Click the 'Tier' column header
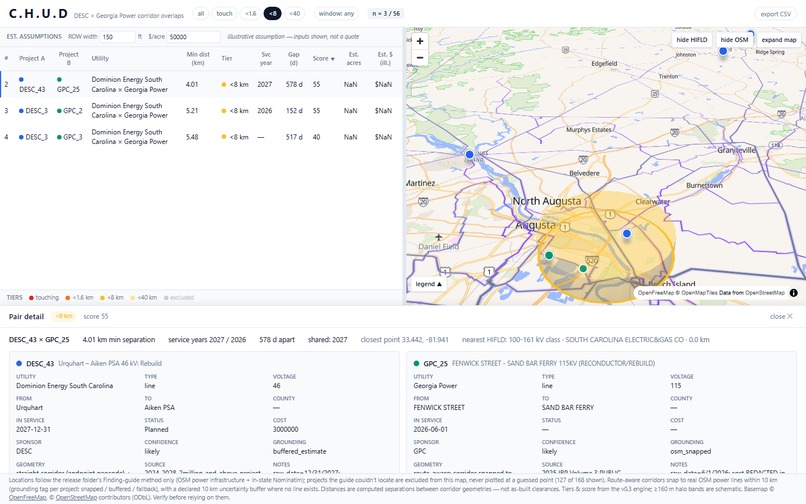806x504 pixels. point(227,59)
